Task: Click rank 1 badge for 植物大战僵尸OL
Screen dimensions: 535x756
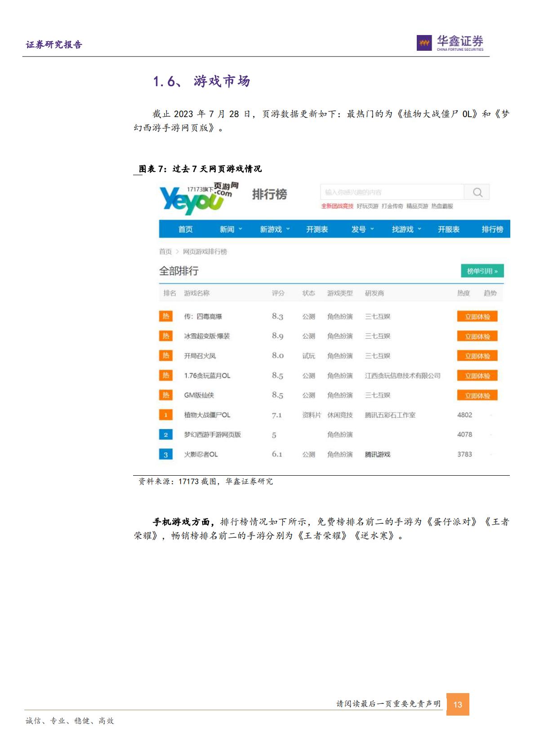Action: coord(166,415)
